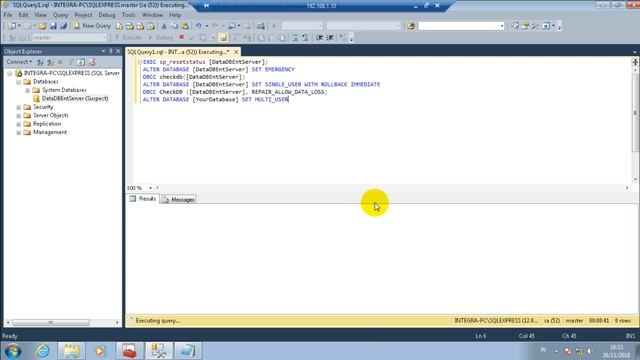The width and height of the screenshot is (640, 360).
Task: Click the Find in Files icon
Action: 411,26
